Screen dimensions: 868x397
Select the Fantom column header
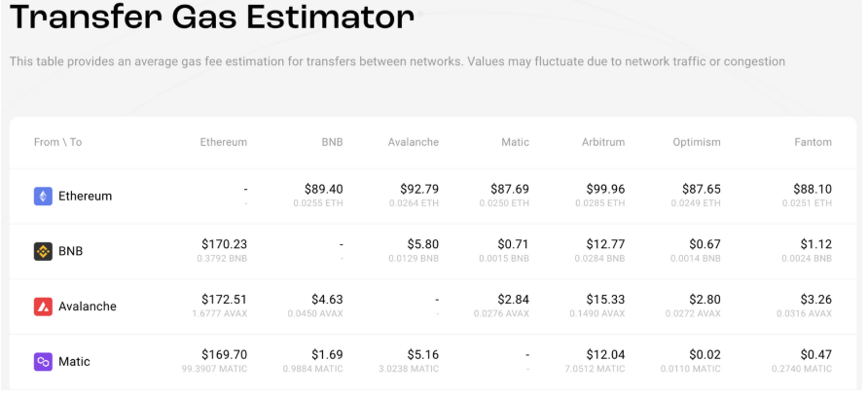click(x=813, y=142)
